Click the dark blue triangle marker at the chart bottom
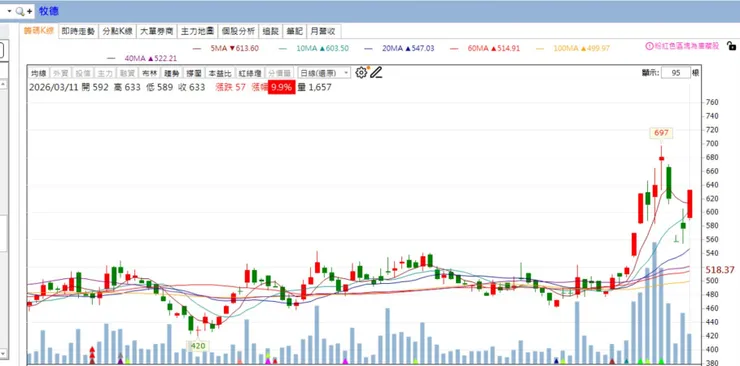 [556, 361]
